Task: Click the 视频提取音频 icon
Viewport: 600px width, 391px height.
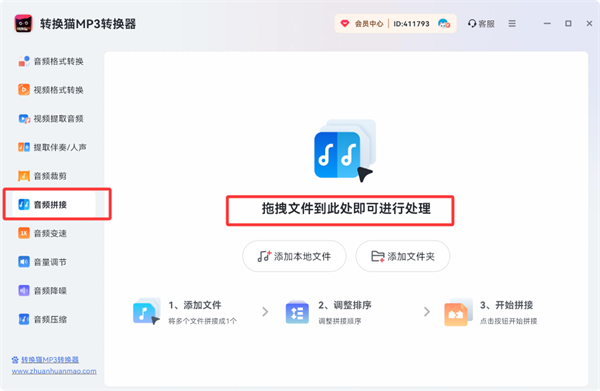Action: click(24, 119)
